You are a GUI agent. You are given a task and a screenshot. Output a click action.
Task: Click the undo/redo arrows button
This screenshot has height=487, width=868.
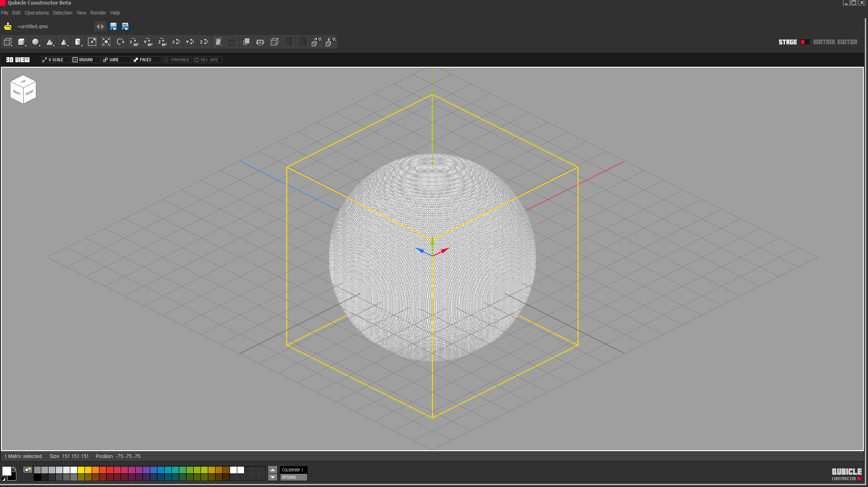100,26
